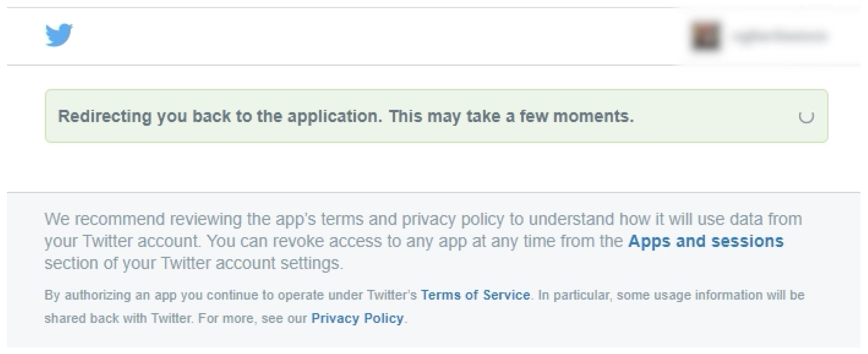Open the blurred profile avatar
The height and width of the screenshot is (354, 868).
(706, 36)
